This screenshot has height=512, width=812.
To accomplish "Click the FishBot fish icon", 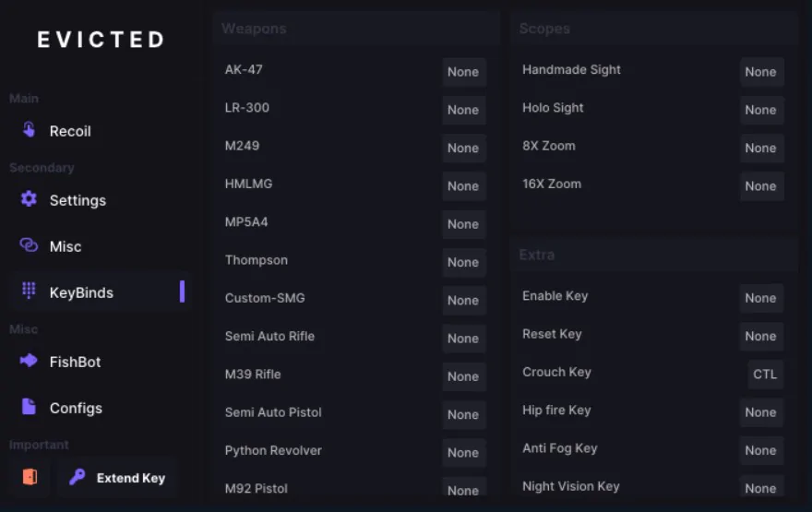I will pos(30,361).
